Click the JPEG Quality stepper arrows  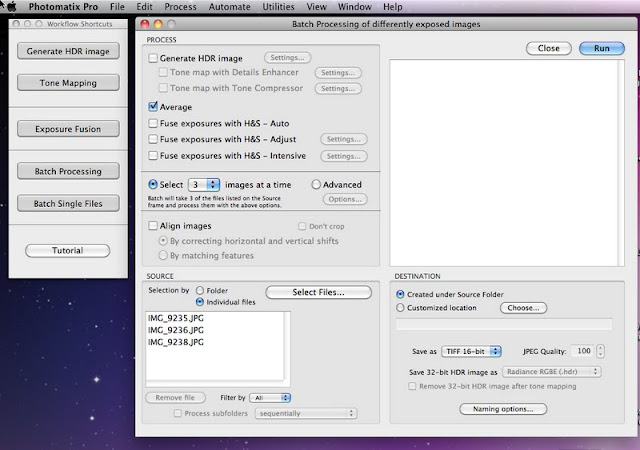pos(600,351)
